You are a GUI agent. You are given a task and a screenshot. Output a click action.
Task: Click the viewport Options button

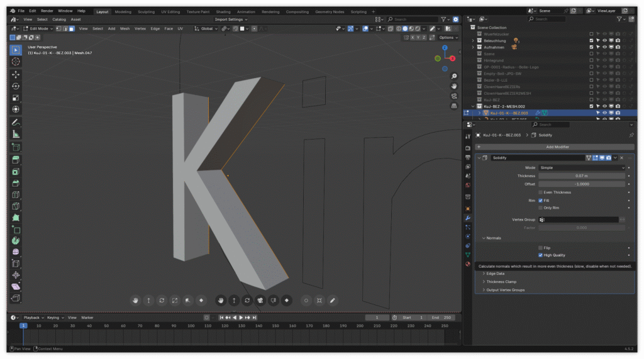[447, 38]
